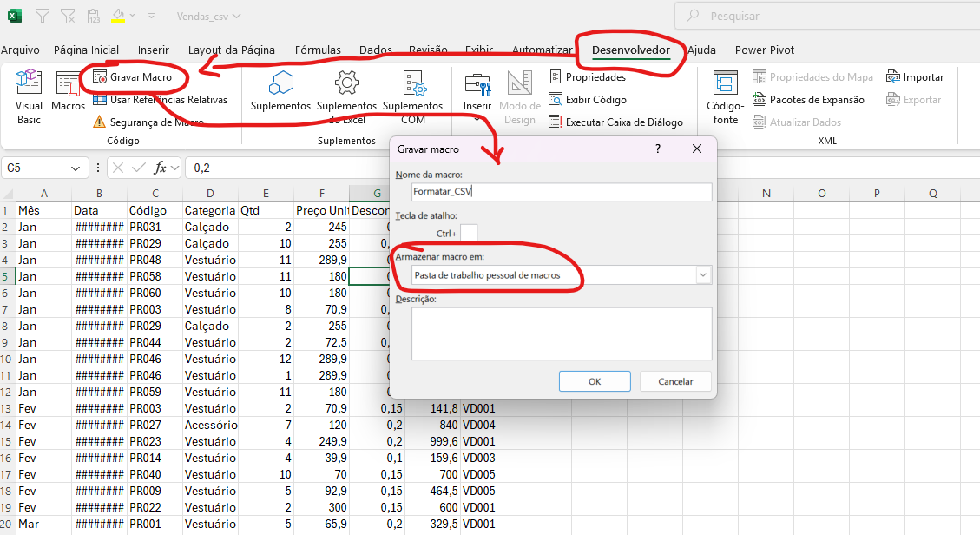Toggle Usar Referências Relativas
Screen dimensions: 980x535
(160, 100)
